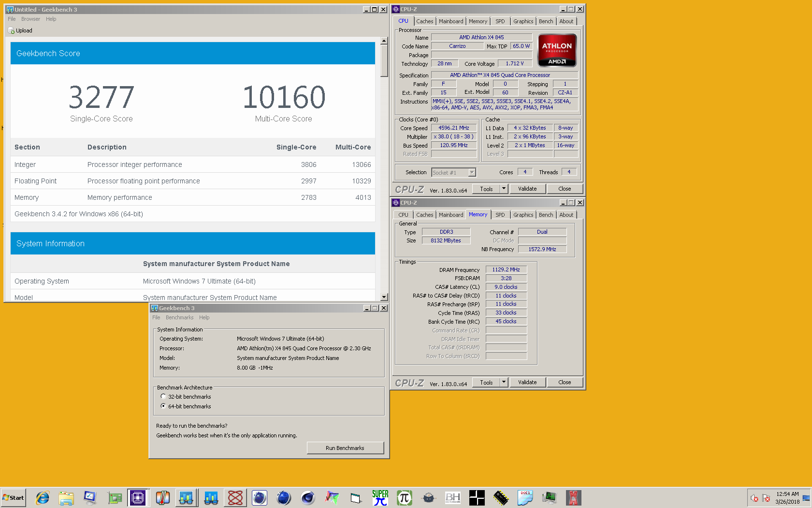Launch Super Pi from the taskbar
The width and height of the screenshot is (812, 508).
[380, 497]
